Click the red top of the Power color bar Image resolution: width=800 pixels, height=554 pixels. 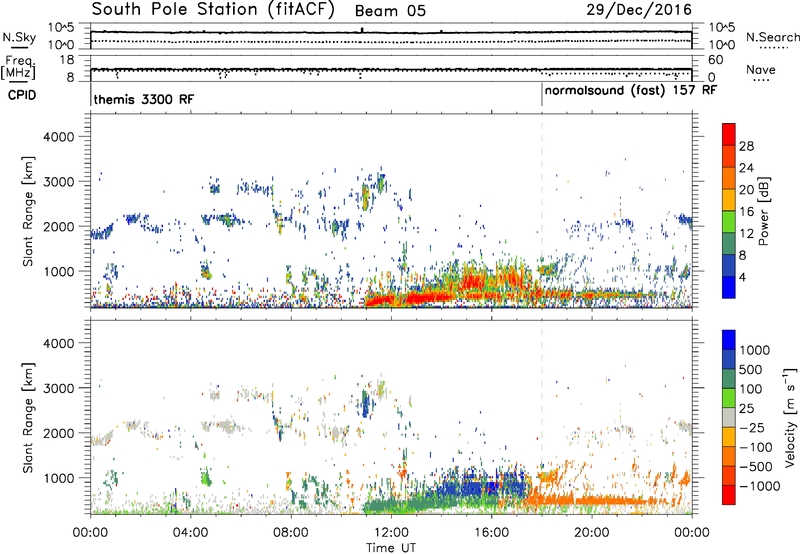click(x=729, y=134)
